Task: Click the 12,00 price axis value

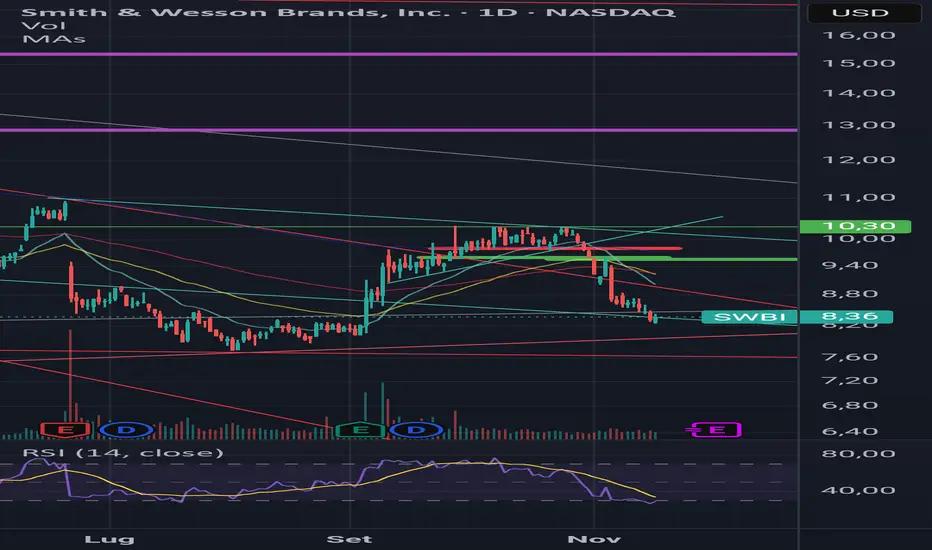Action: pyautogui.click(x=858, y=159)
